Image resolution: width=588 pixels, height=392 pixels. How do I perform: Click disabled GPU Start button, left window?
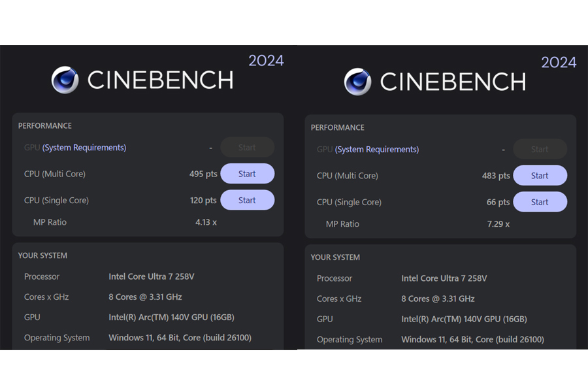point(248,148)
